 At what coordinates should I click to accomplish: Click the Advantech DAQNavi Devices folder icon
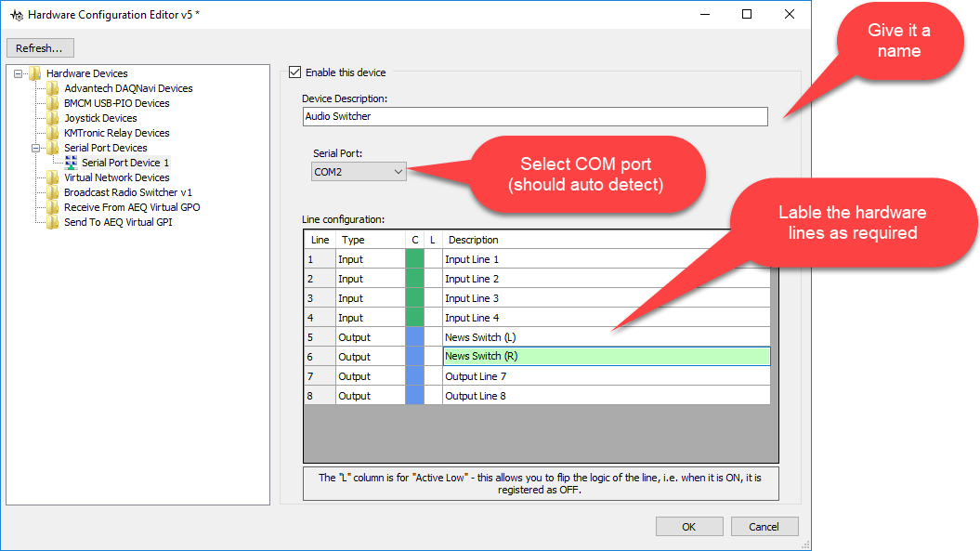pos(53,89)
